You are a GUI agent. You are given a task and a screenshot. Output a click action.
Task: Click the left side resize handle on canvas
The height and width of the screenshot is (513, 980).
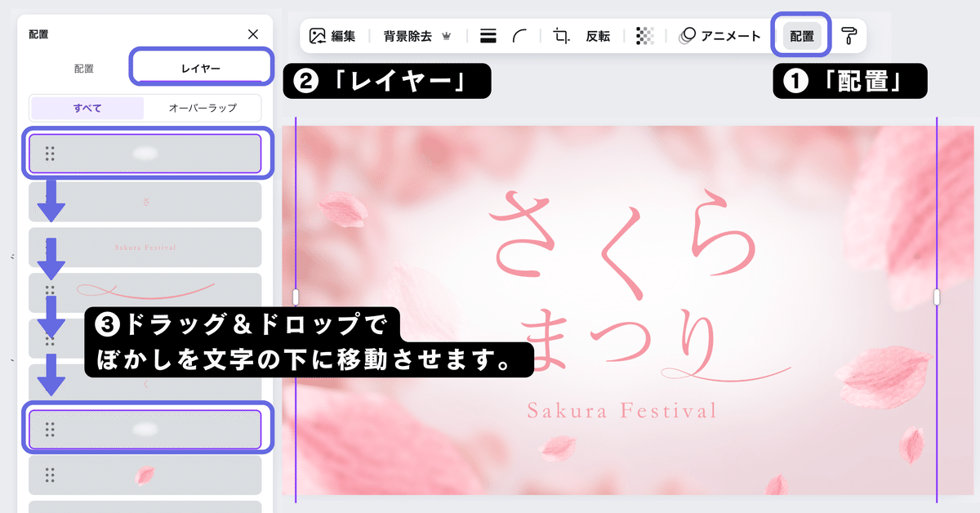pos(296,297)
